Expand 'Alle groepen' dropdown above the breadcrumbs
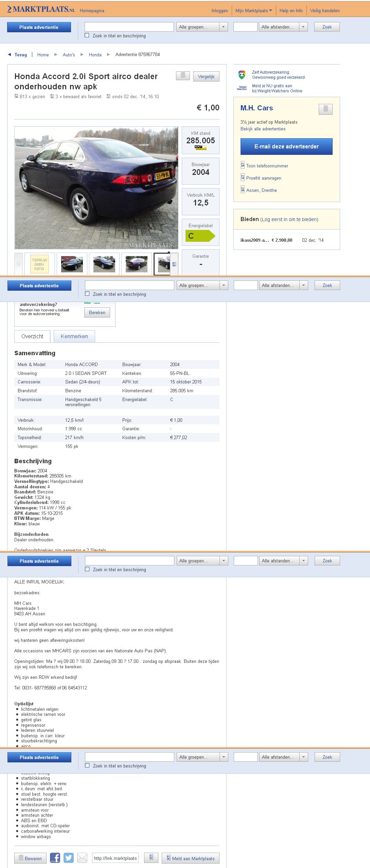The image size is (370, 868). tap(202, 27)
